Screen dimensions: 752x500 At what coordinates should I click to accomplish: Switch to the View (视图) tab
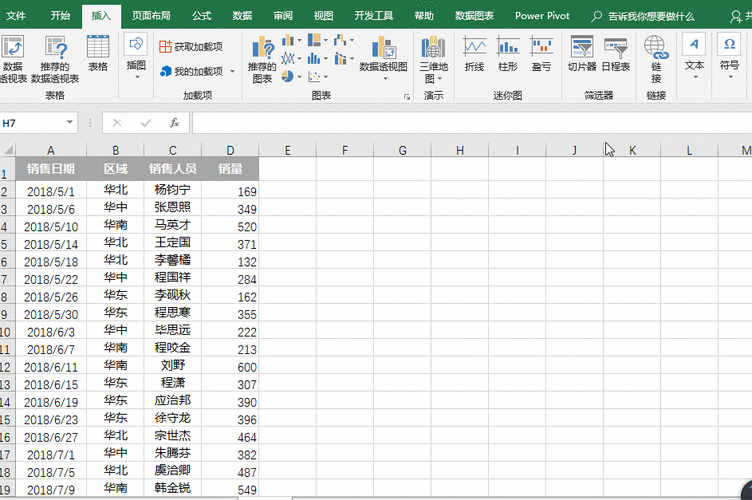[x=323, y=16]
